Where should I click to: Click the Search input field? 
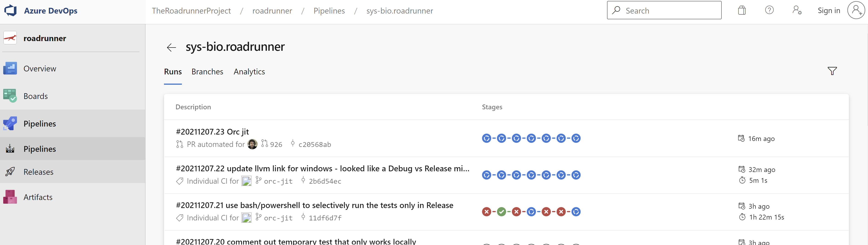tap(664, 10)
